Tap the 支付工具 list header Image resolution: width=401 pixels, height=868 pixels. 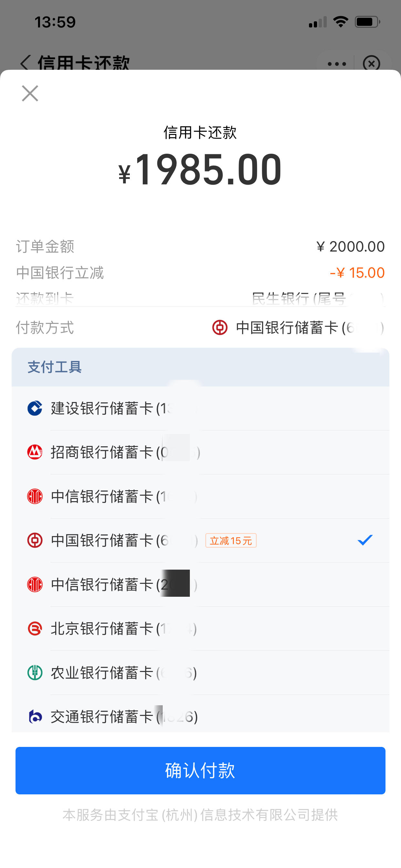pyautogui.click(x=200, y=367)
